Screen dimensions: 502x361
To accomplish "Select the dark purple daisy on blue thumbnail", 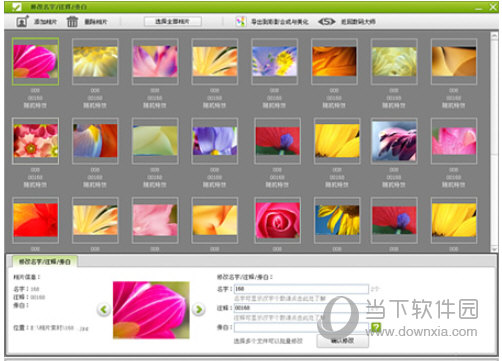I will pos(394,141).
